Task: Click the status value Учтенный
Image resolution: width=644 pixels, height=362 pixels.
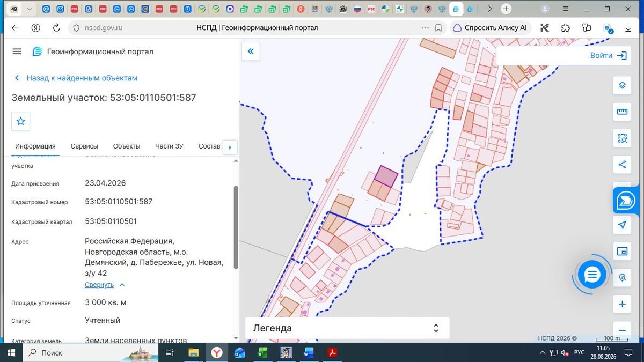Action: (x=103, y=320)
